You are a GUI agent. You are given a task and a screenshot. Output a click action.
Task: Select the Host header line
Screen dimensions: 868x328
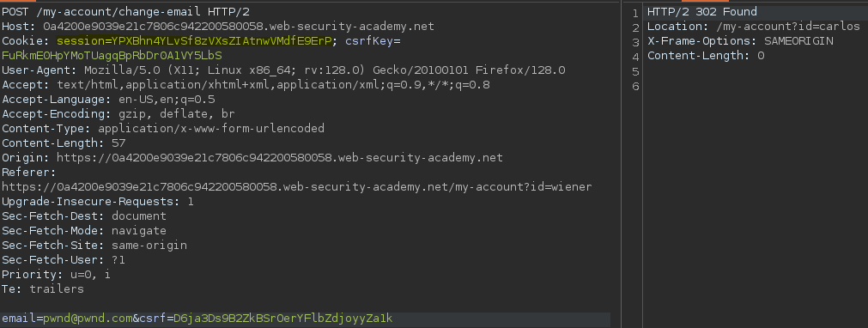tap(218, 26)
